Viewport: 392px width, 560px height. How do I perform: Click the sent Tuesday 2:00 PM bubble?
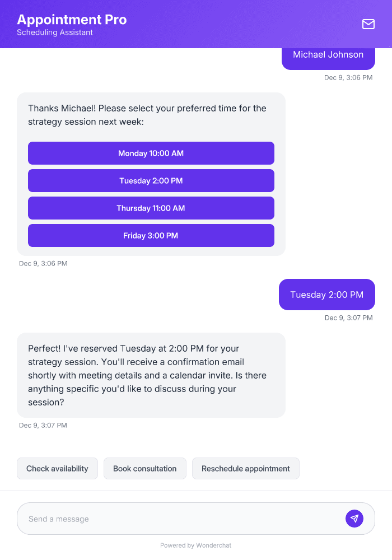tap(326, 295)
